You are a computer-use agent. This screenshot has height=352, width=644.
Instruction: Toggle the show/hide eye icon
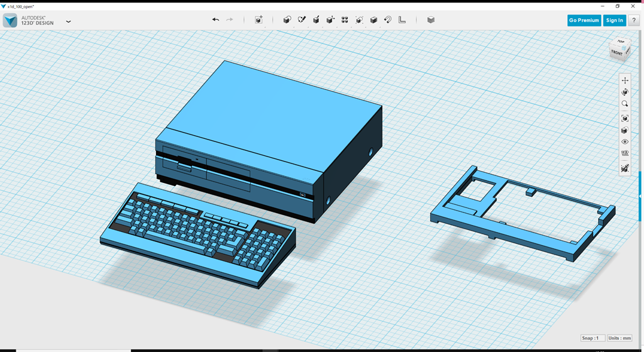tap(625, 142)
